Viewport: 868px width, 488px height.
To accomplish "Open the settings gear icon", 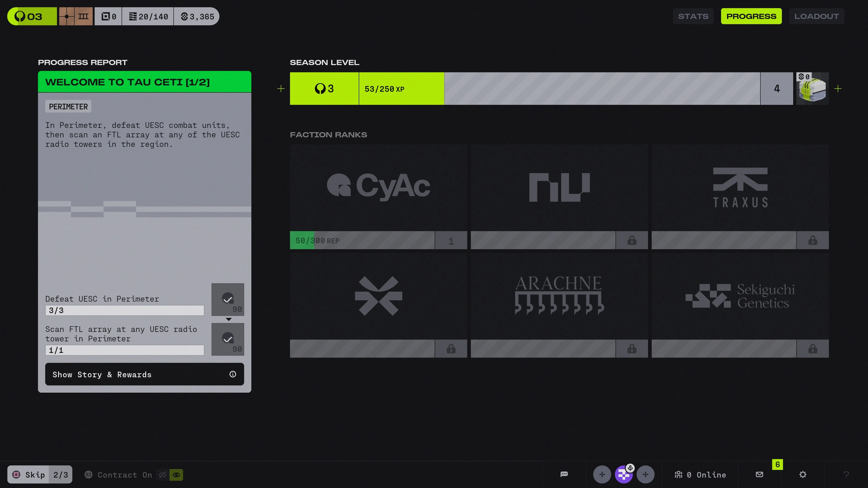I will pos(803,474).
